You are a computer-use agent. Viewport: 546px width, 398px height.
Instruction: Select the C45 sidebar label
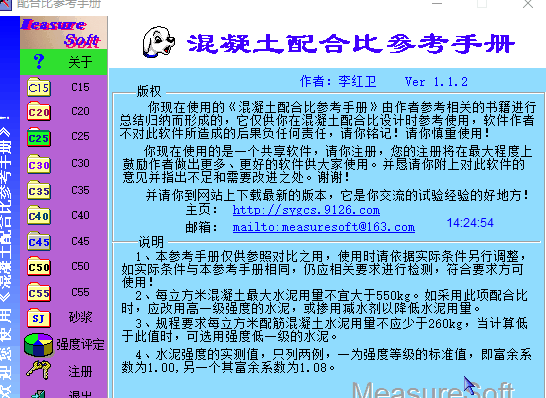click(80, 241)
